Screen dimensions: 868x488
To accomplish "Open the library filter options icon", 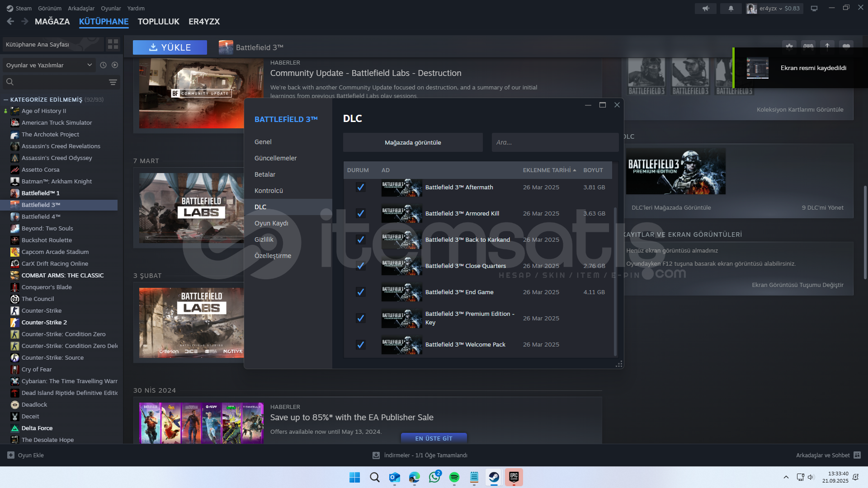I will [113, 82].
